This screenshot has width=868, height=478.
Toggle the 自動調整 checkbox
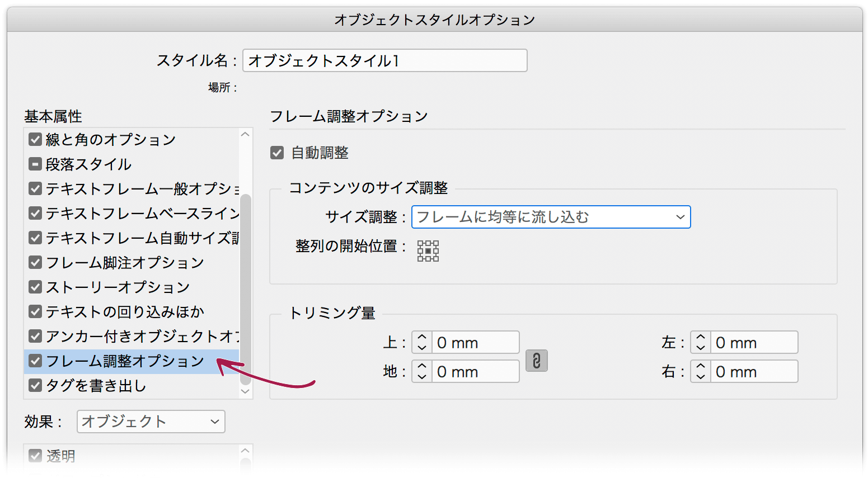click(x=278, y=152)
